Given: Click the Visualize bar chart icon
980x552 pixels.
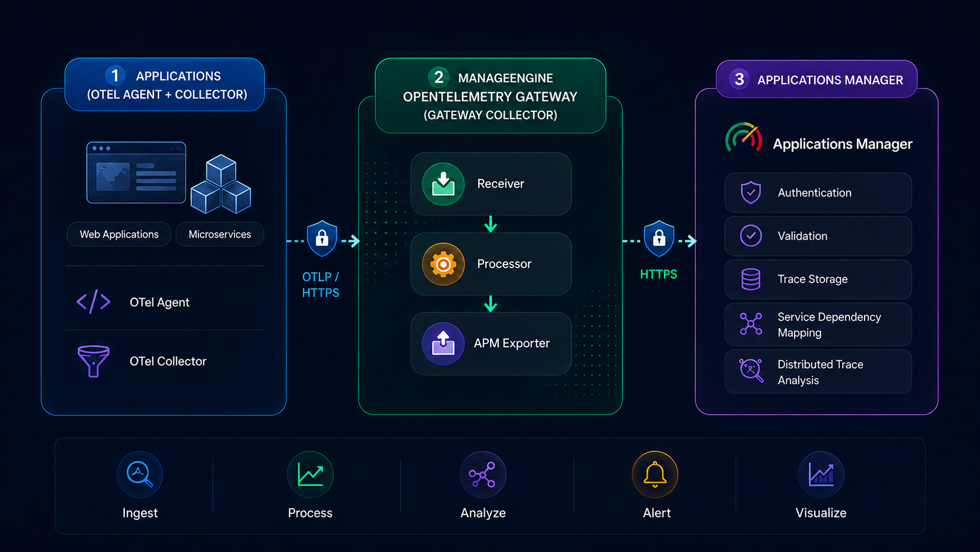Looking at the screenshot, I should click(x=821, y=474).
